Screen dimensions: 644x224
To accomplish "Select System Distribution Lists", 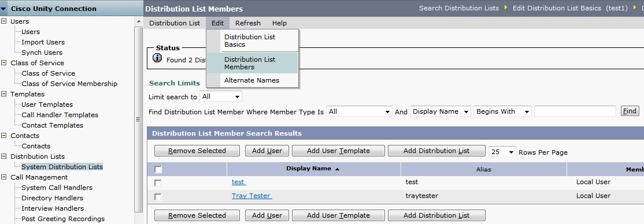I will (x=62, y=167).
